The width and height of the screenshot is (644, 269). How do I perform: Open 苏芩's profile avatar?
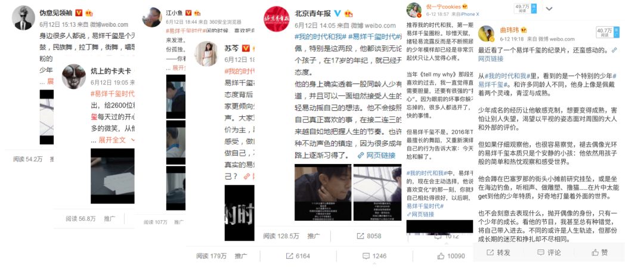click(206, 54)
